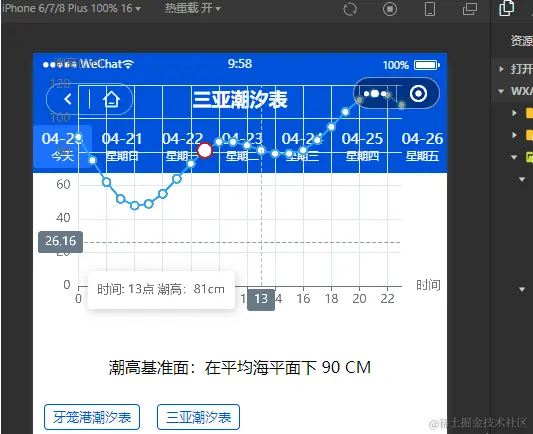Open the iPhone 6/7/8 Plus device dropdown
This screenshot has height=434, width=533.
pos(72,8)
